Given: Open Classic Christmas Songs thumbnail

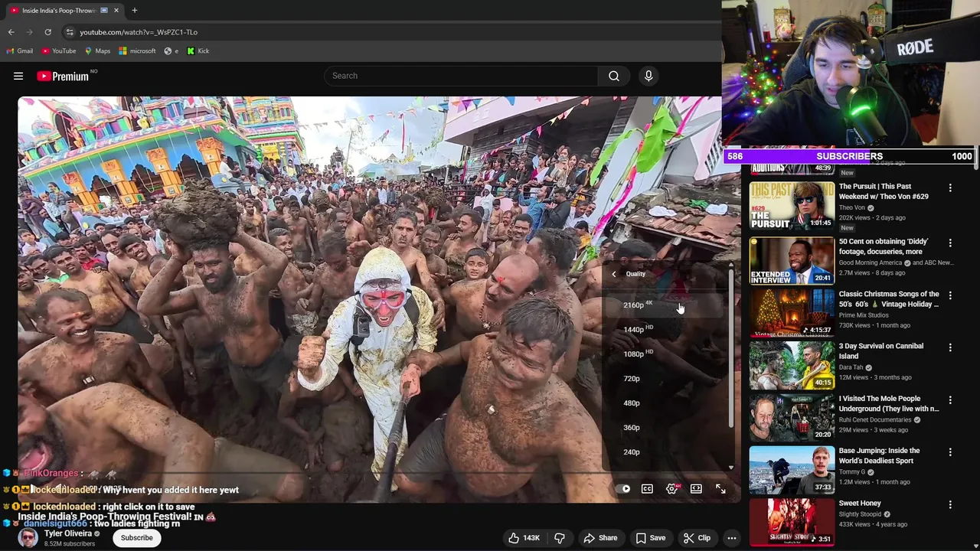Looking at the screenshot, I should pyautogui.click(x=792, y=313).
